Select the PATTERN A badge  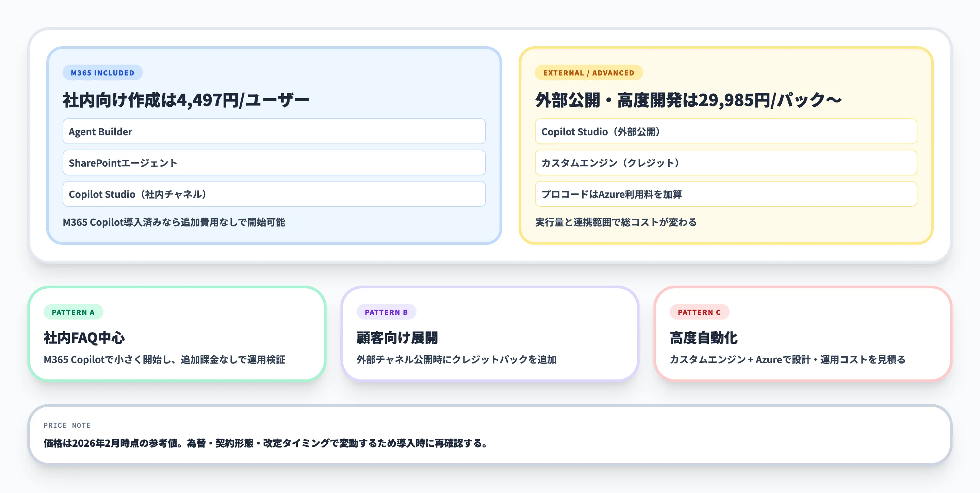[x=73, y=312]
